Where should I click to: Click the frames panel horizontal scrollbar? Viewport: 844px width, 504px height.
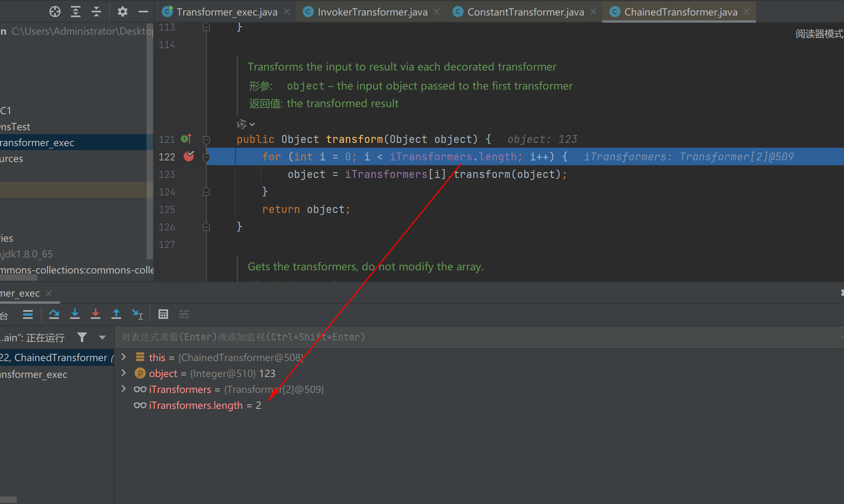(x=8, y=500)
